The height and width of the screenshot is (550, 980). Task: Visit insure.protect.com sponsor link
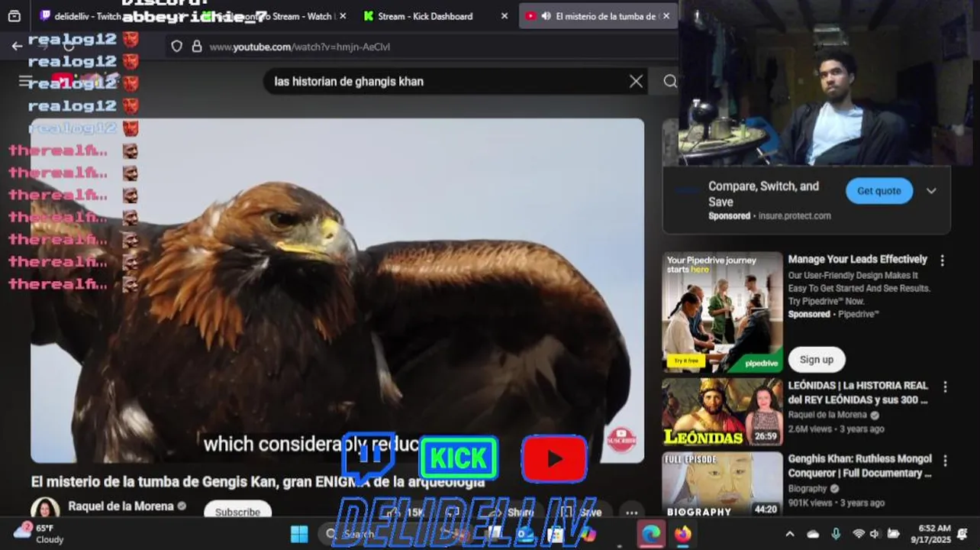[795, 216]
